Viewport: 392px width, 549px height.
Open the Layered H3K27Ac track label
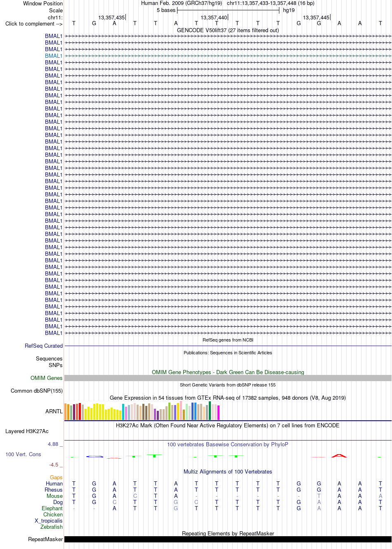click(x=27, y=431)
